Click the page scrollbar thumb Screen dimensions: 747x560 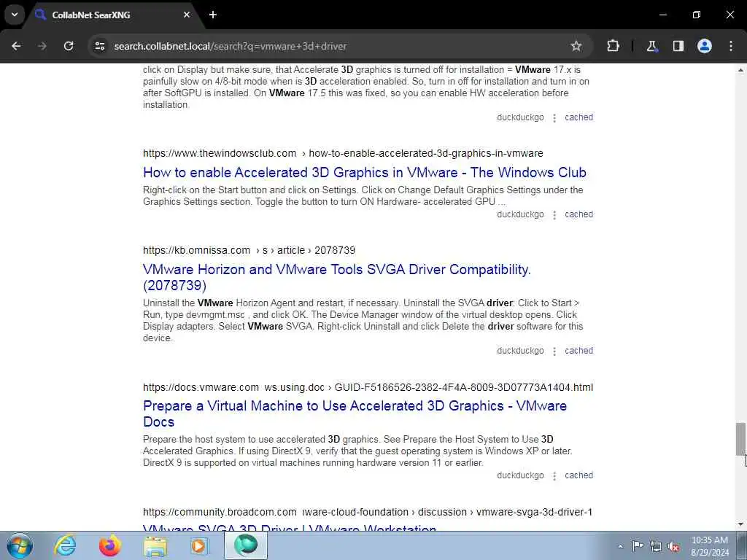[740, 438]
